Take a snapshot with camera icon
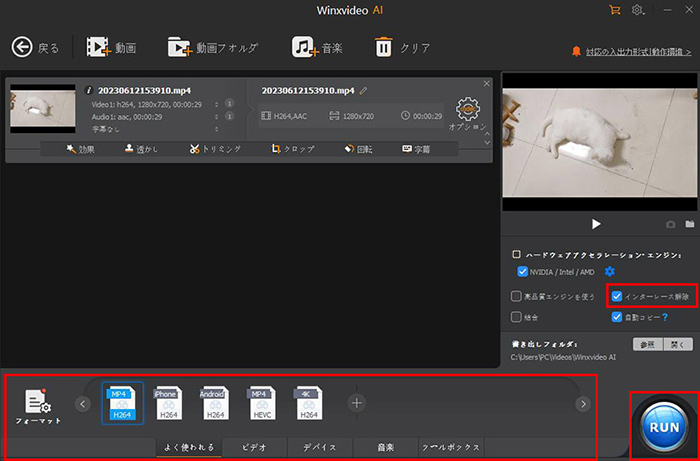Viewport: 700px width, 461px height. coord(671,225)
